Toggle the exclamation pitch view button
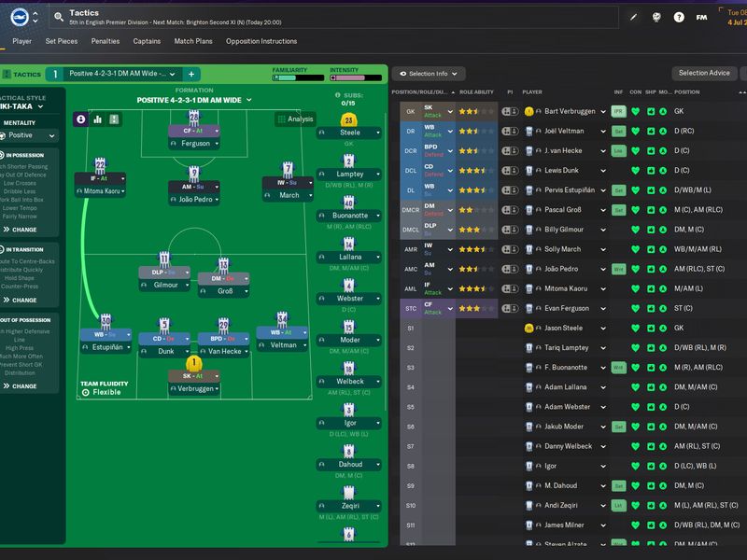This screenshot has width=747, height=560. click(x=114, y=119)
